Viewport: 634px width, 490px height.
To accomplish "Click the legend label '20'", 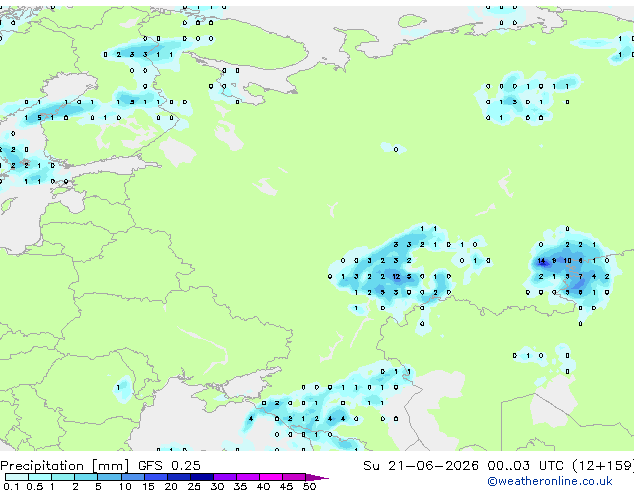I will point(171,486).
